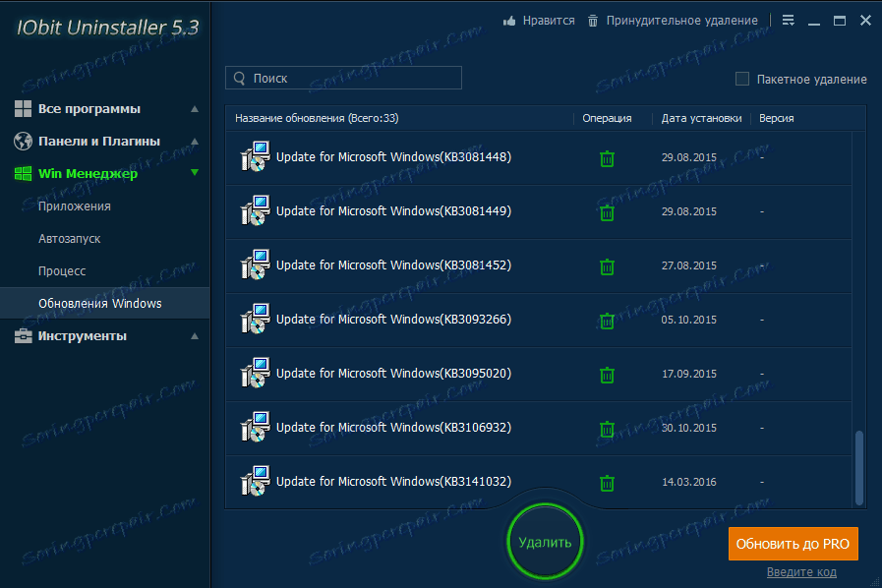Click the round Удалить button

(x=545, y=542)
